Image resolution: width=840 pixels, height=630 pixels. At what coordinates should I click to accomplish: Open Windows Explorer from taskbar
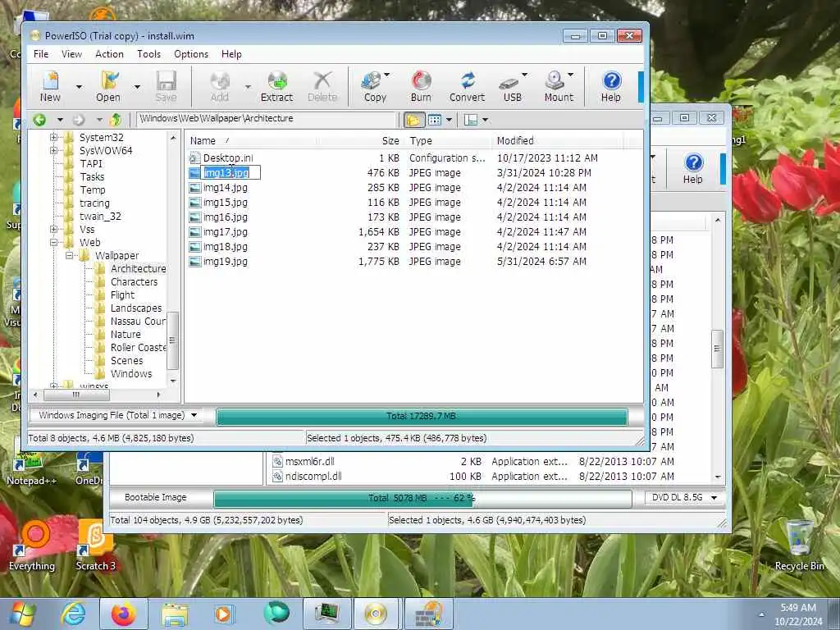click(x=174, y=613)
